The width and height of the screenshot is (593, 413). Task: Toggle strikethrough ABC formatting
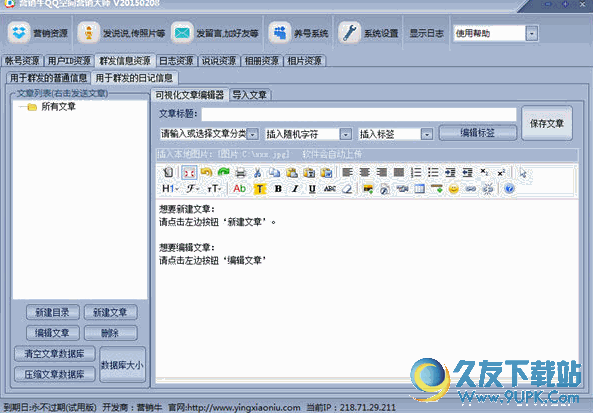(x=329, y=188)
